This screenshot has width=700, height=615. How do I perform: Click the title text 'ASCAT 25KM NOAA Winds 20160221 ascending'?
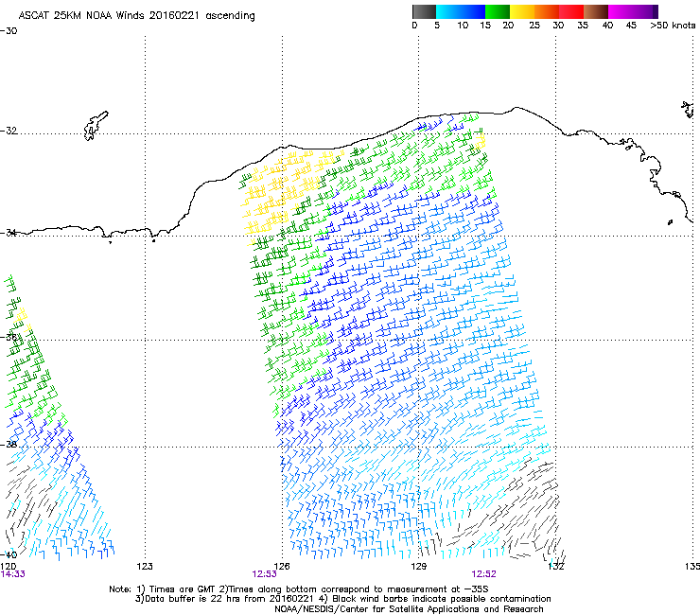click(x=136, y=16)
